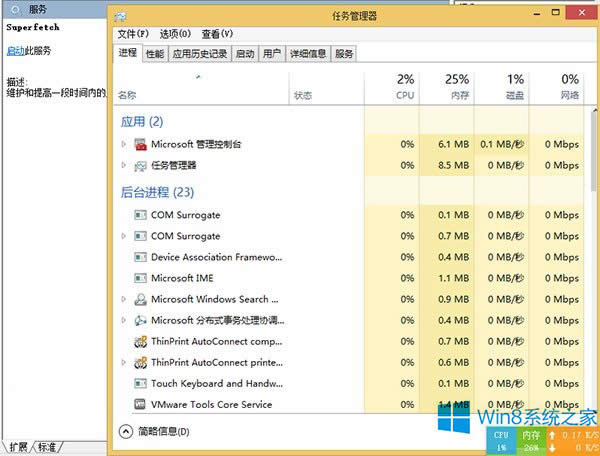Sort by the 磁盘 column header
This screenshot has width=600, height=456.
501,88
